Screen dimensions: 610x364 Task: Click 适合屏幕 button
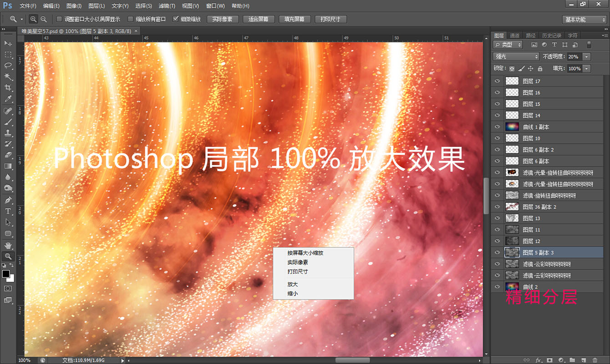259,19
